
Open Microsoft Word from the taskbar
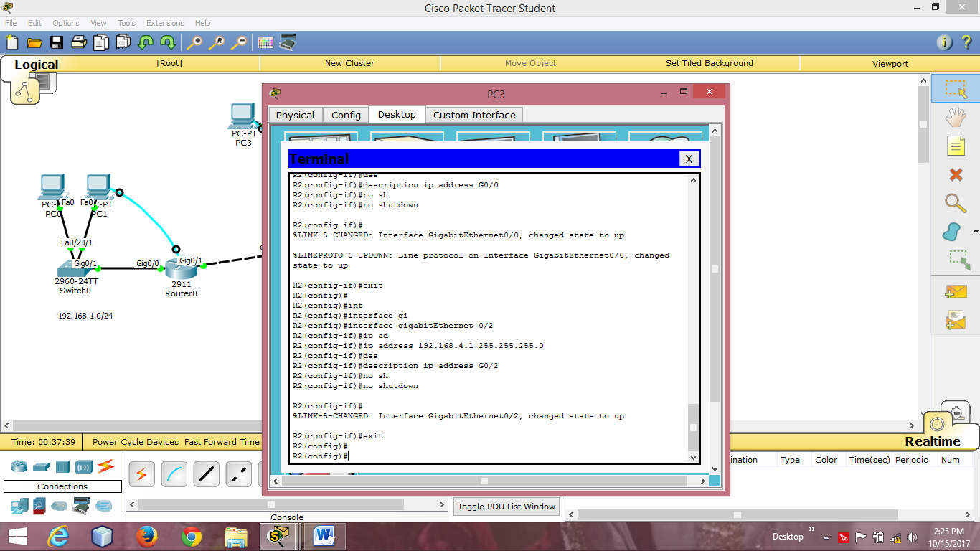click(x=325, y=536)
